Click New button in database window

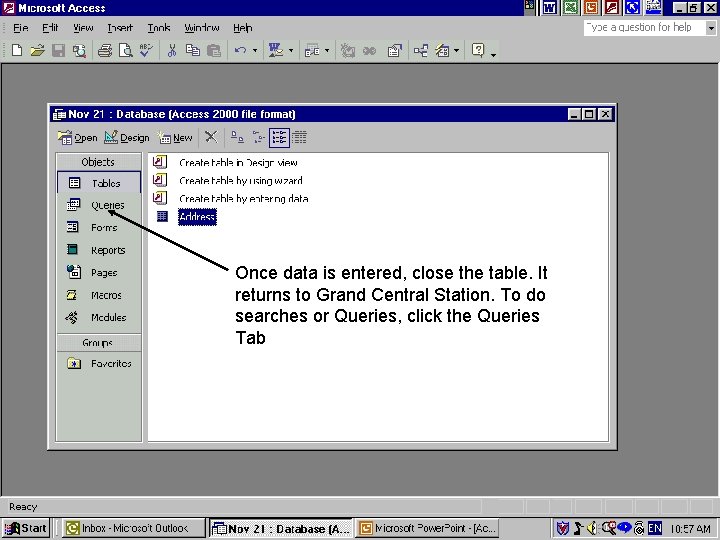pos(175,137)
